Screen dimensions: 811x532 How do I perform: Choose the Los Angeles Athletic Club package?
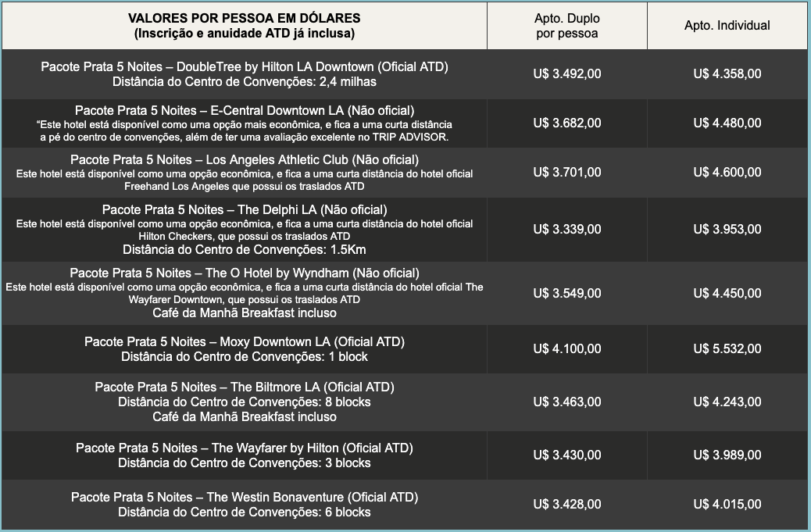coord(244,160)
